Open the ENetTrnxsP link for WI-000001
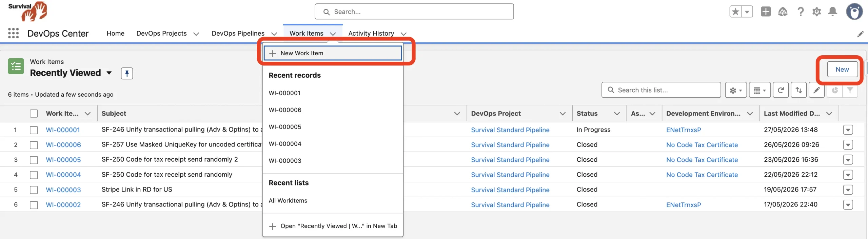This screenshot has width=868, height=239. pyautogui.click(x=684, y=130)
